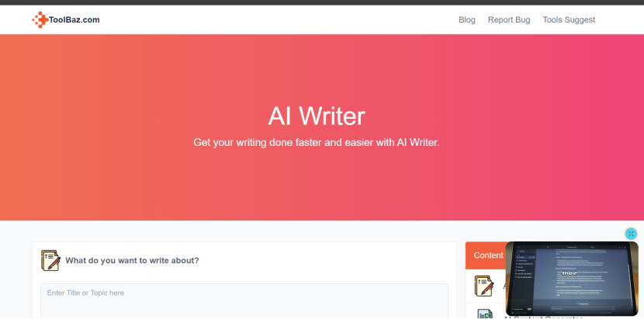The width and height of the screenshot is (644, 319).
Task: Click the ToolBaz orange plus logo icon
Action: (x=40, y=19)
